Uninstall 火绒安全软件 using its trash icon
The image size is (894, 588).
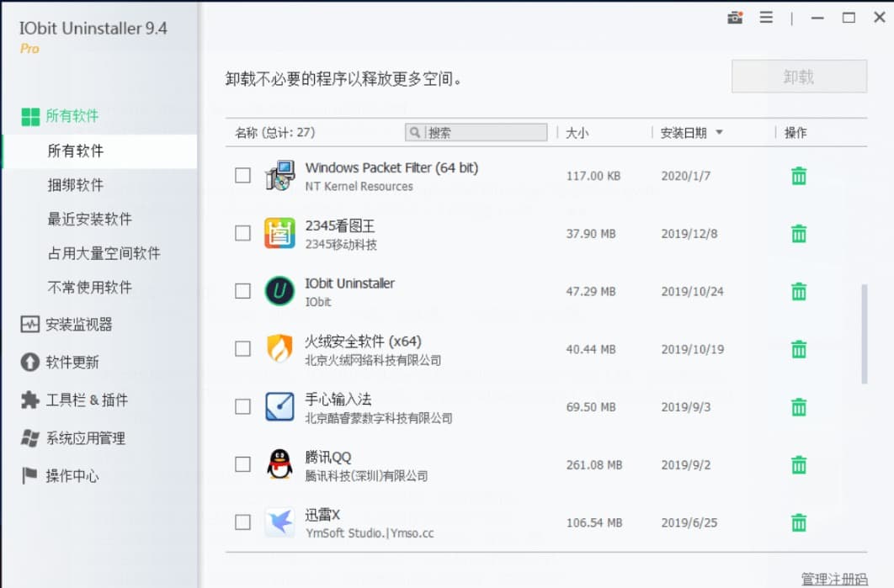[x=799, y=349]
